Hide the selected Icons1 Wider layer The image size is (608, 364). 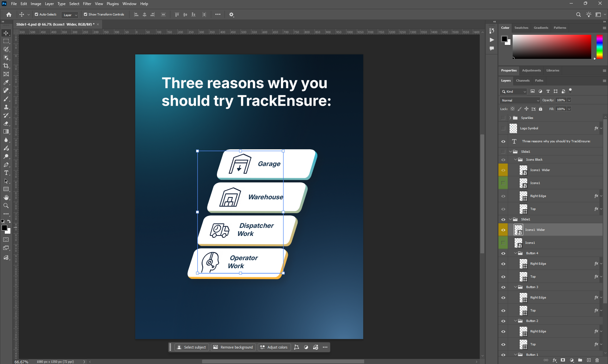(x=503, y=230)
